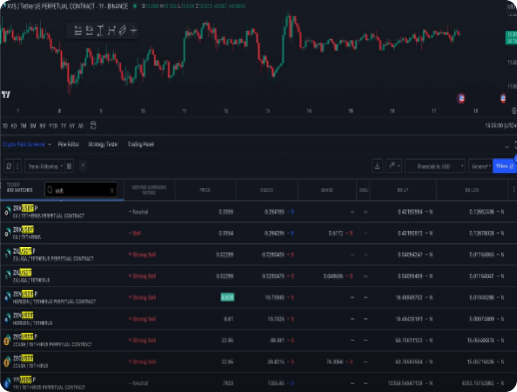This screenshot has width=517, height=392.
Task: Select the date and price range tool
Action: 111,31
